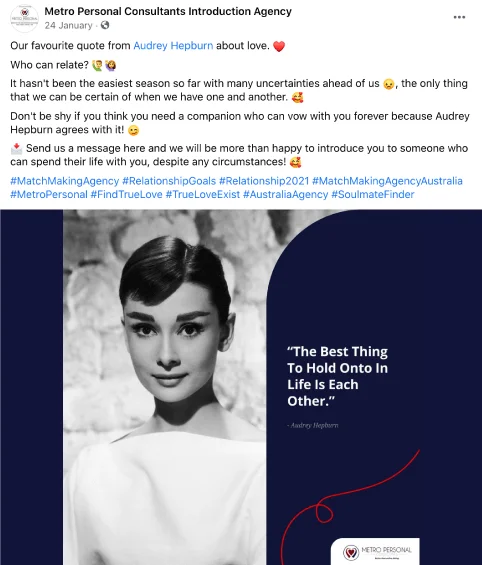Image resolution: width=482 pixels, height=565 pixels.
Task: Open the #Relationship2021 hashtag
Action: click(x=264, y=181)
